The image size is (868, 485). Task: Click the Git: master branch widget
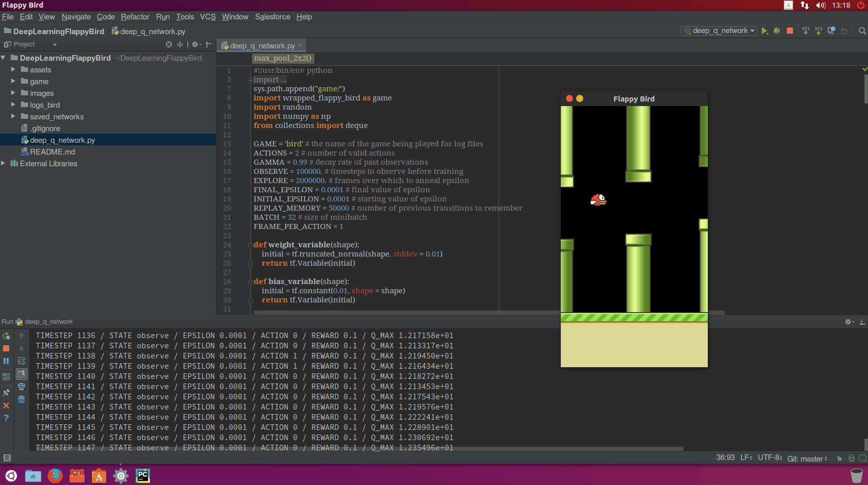point(807,458)
